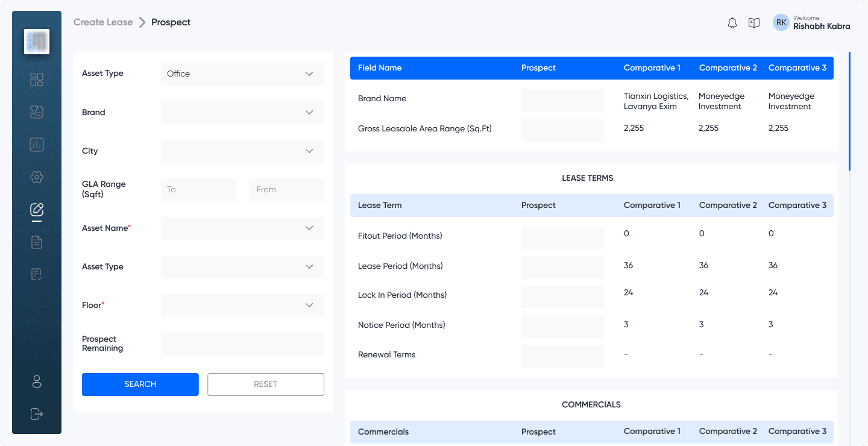Select the edit lease pencil icon
868x446 pixels.
click(37, 210)
